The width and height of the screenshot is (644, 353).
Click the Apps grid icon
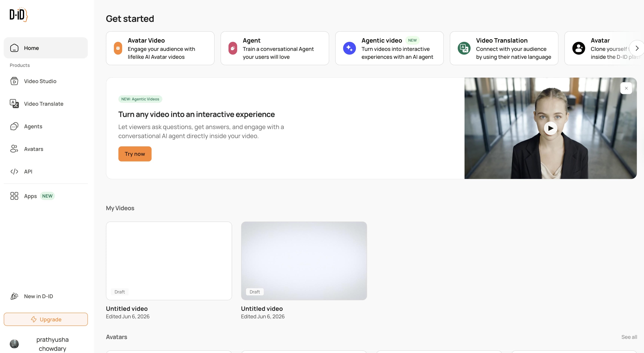point(14,196)
